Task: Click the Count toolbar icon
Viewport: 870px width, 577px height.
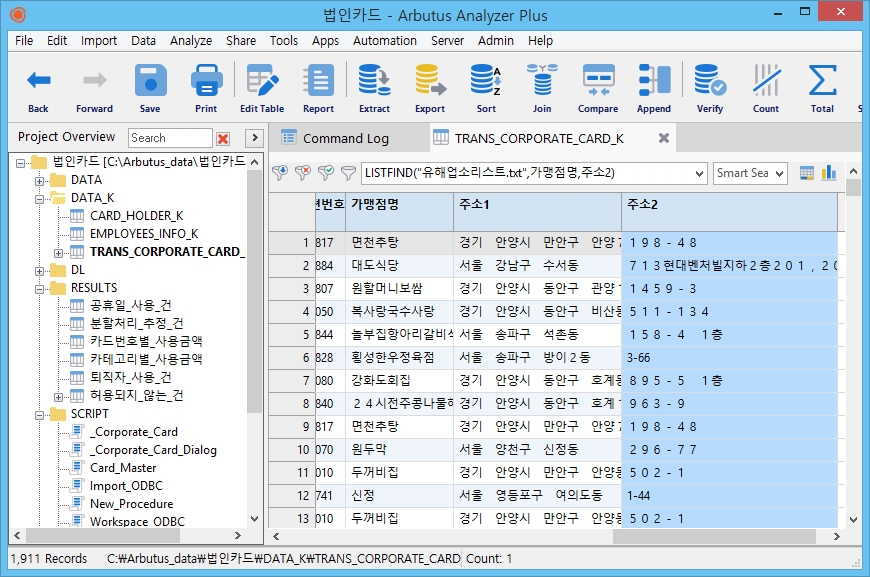Action: pos(766,88)
